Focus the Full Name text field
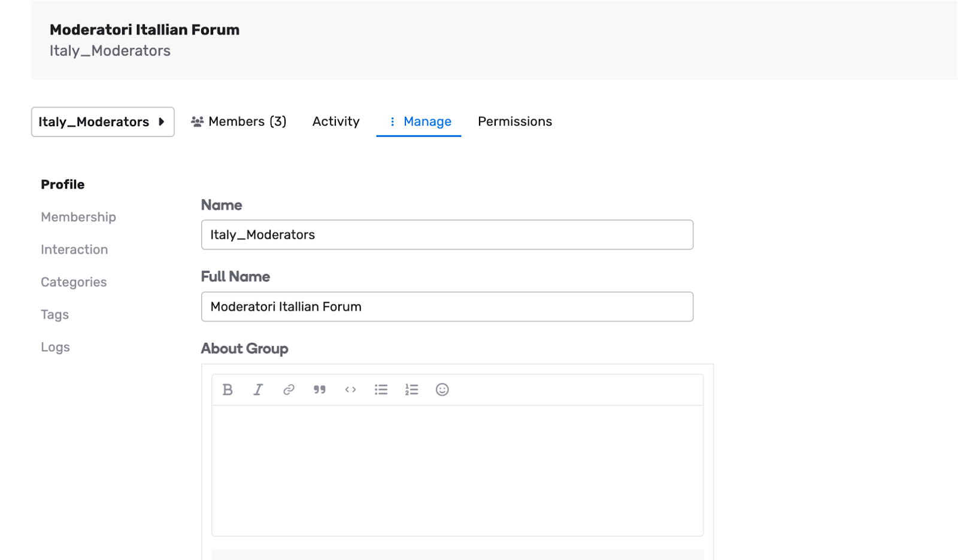 click(447, 307)
